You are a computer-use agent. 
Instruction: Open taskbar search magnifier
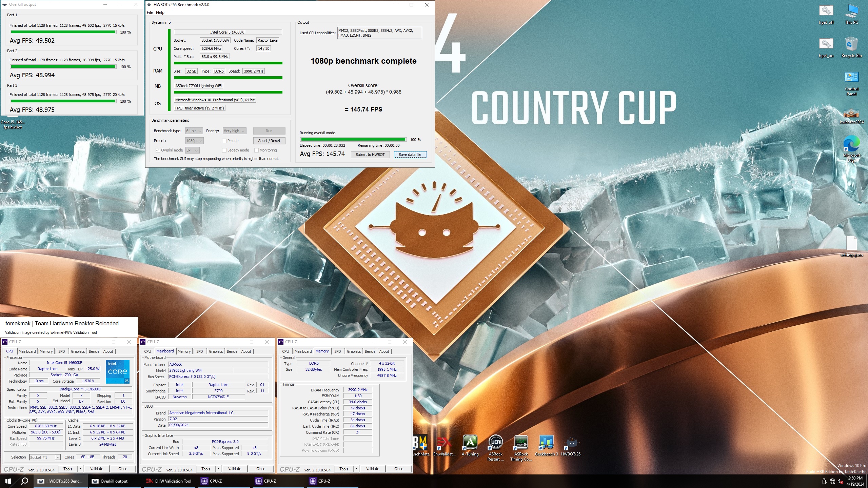[x=24, y=481]
